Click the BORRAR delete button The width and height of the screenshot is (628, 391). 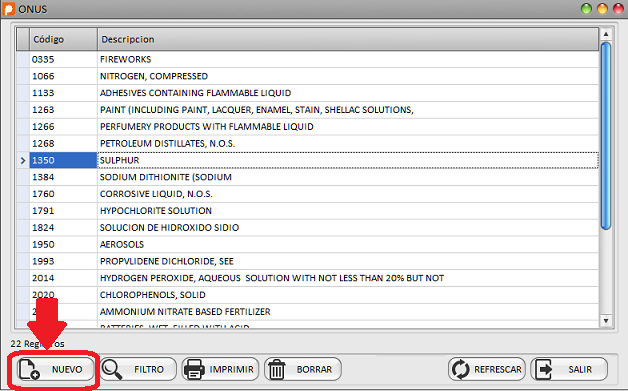[303, 369]
